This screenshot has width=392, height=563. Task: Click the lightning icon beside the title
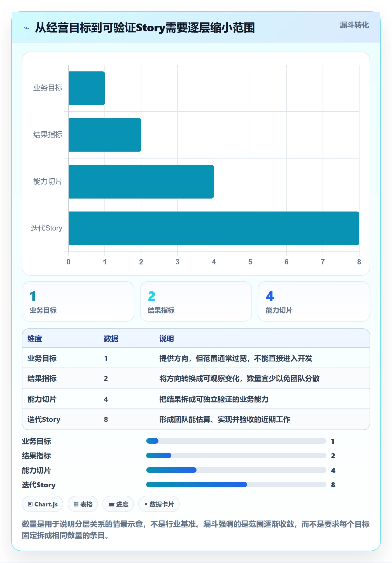point(27,28)
